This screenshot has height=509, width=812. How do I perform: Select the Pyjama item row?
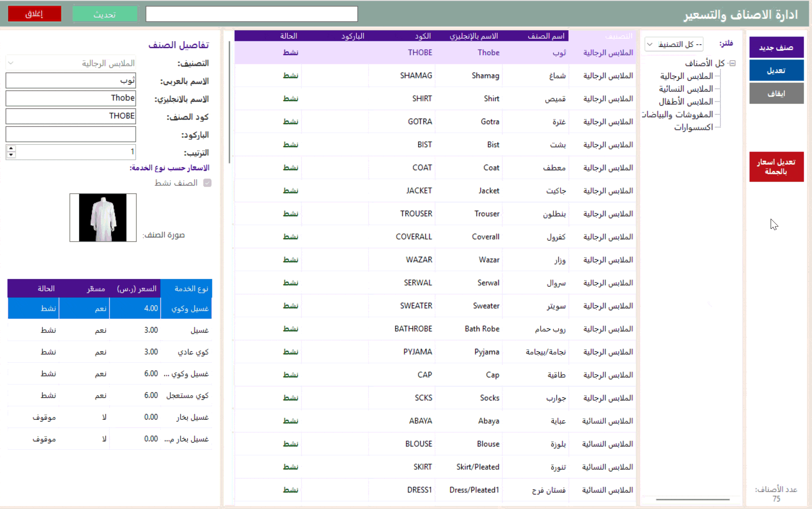[x=435, y=352]
